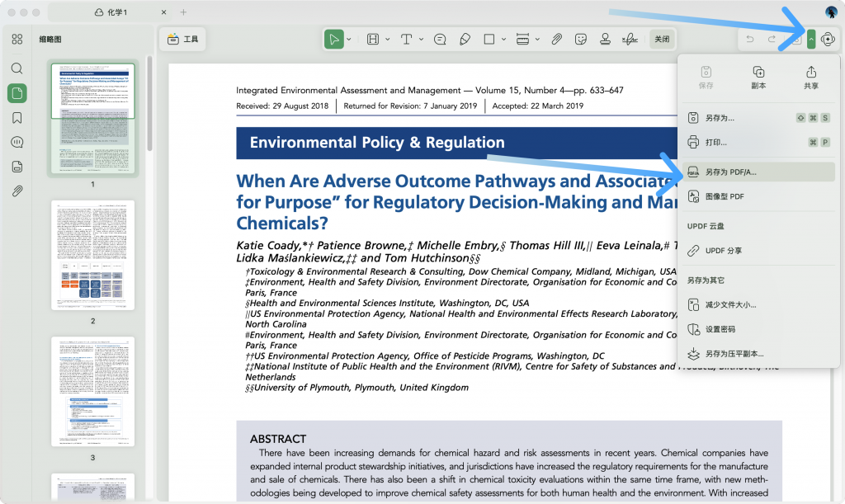Open the search panel in sidebar
This screenshot has height=504, width=845.
tap(17, 68)
